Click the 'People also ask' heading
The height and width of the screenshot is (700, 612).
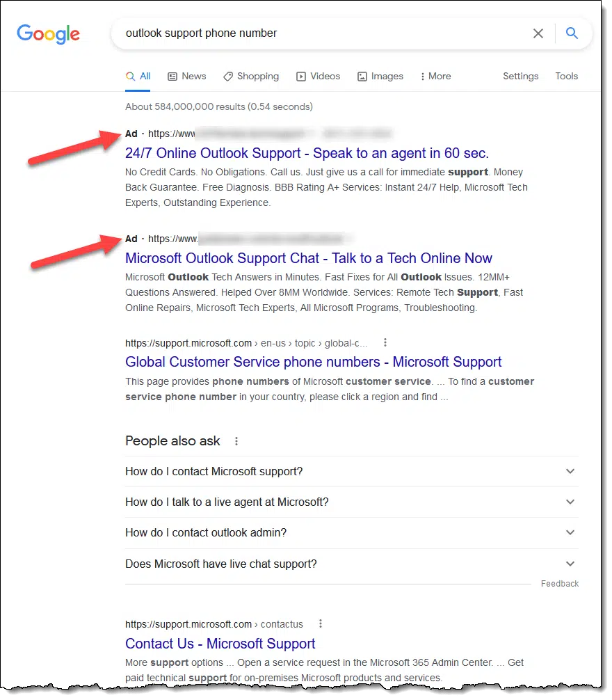tap(172, 441)
